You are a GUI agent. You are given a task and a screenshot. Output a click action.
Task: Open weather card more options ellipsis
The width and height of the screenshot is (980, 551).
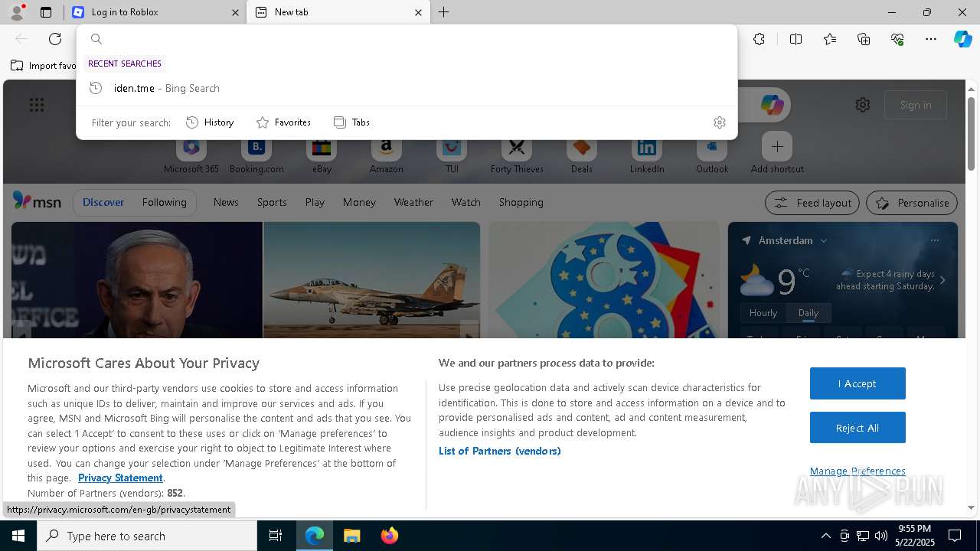pos(934,240)
